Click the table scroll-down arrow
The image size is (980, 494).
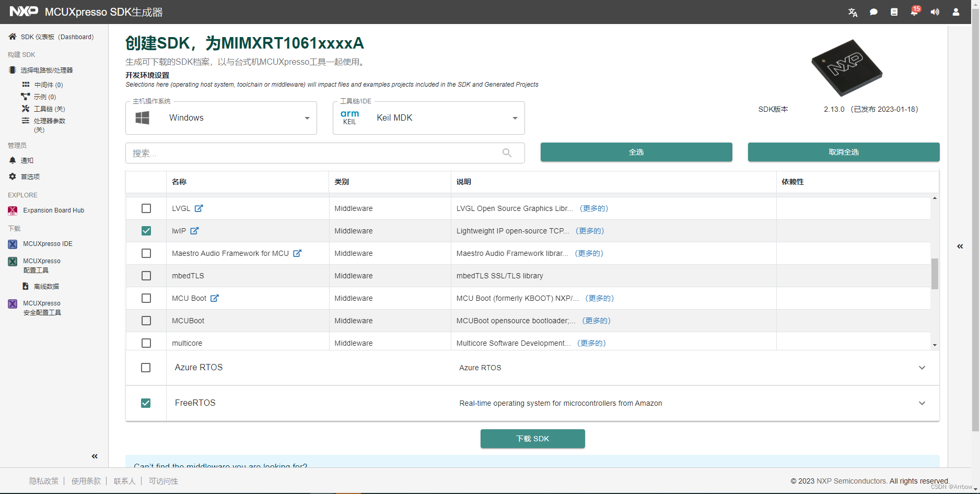coord(935,345)
